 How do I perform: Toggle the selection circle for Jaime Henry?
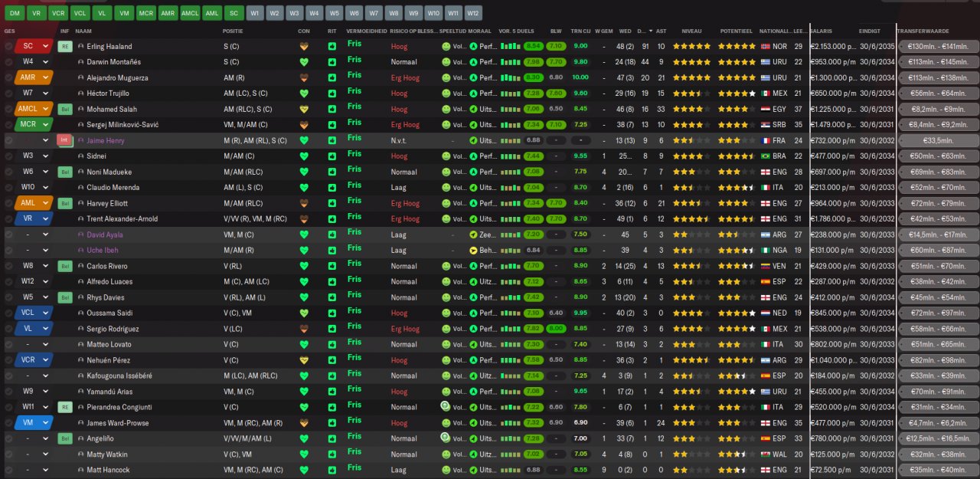click(8, 140)
